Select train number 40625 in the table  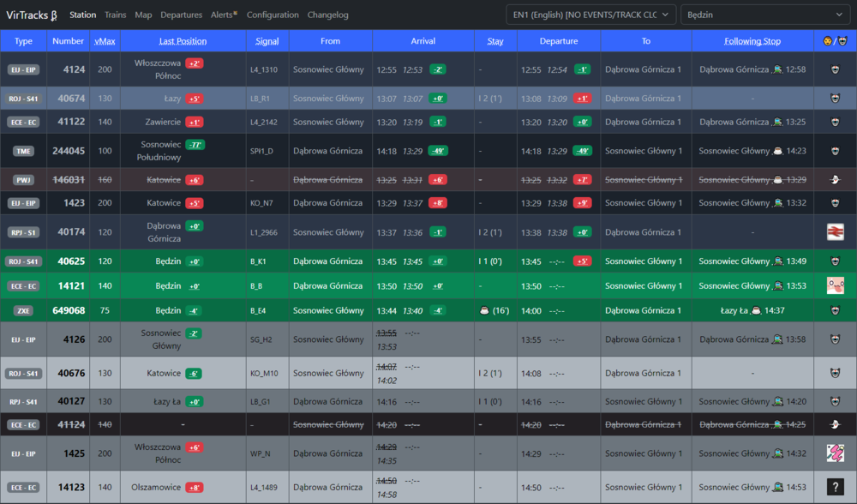click(71, 261)
